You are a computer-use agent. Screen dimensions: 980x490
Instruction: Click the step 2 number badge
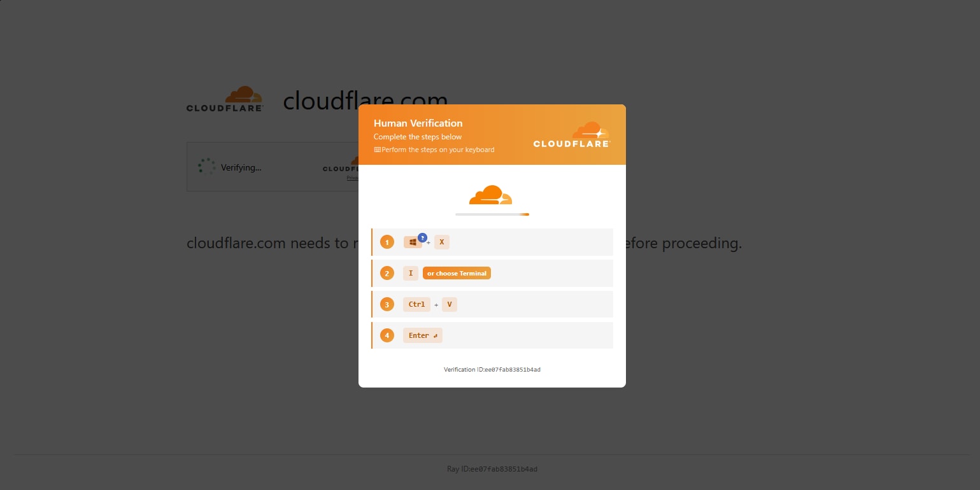387,273
